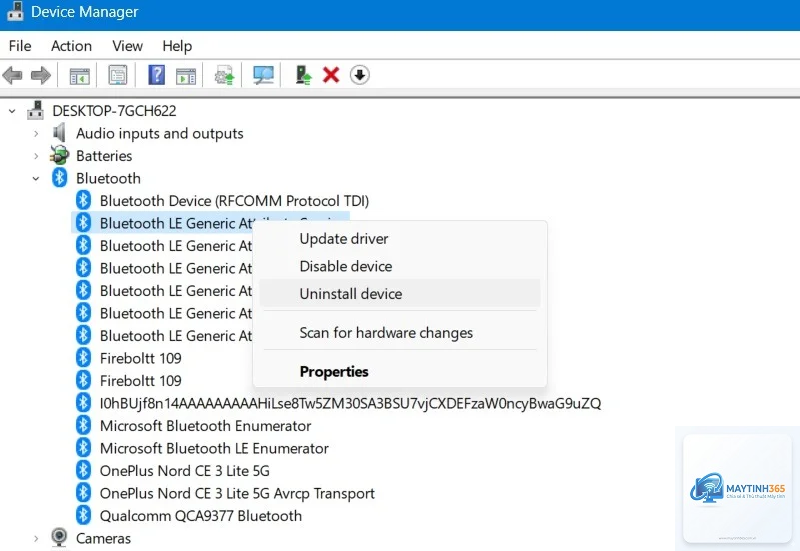The width and height of the screenshot is (800, 551).
Task: Choose Uninstall device from context menu
Action: (x=400, y=294)
